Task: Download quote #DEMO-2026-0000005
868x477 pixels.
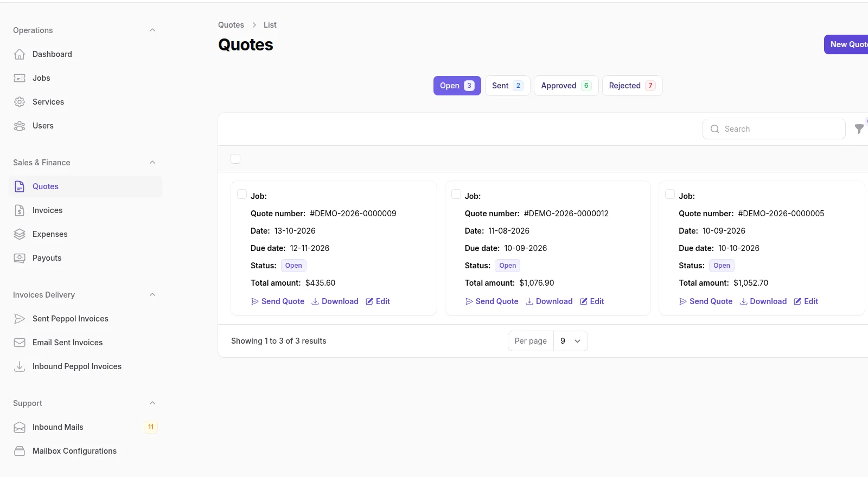Action: tap(763, 301)
